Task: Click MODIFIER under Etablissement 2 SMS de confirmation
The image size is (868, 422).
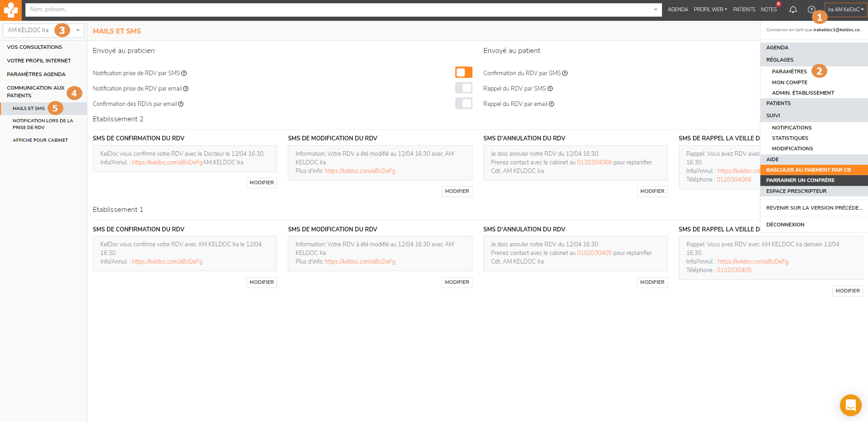Action: coord(262,183)
